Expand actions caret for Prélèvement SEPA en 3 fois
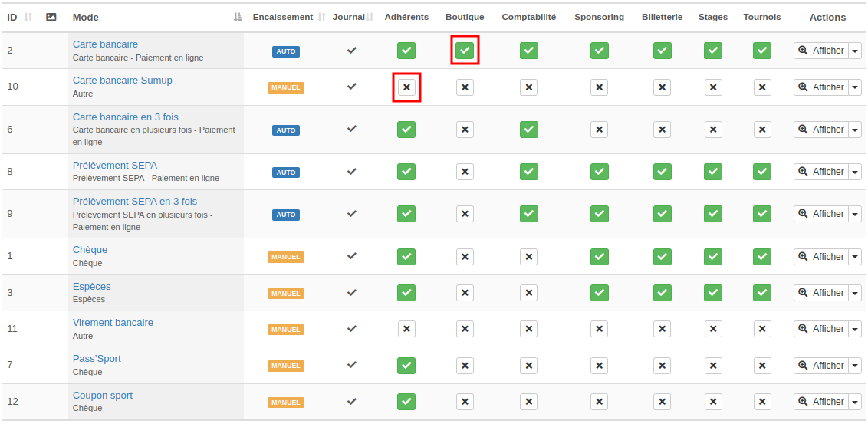The width and height of the screenshot is (868, 424). point(855,214)
